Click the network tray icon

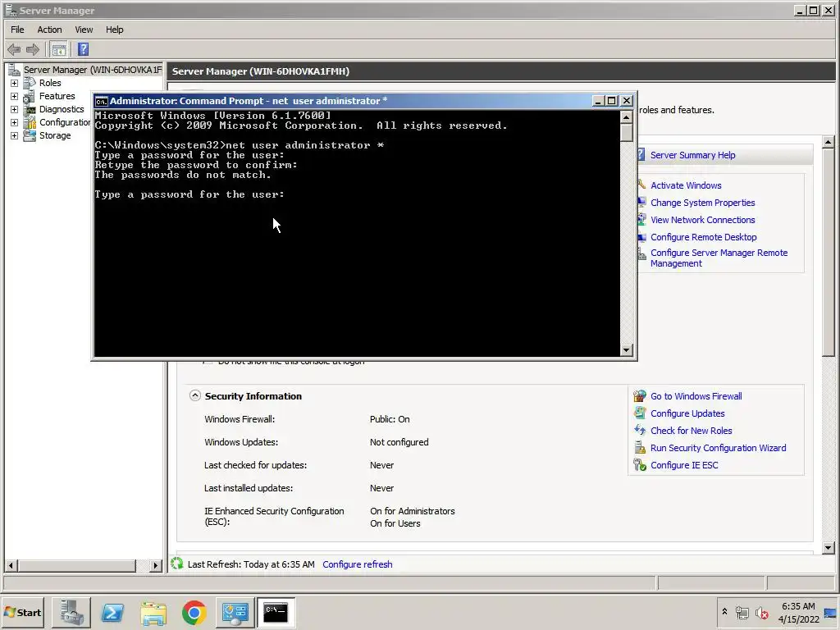point(742,612)
